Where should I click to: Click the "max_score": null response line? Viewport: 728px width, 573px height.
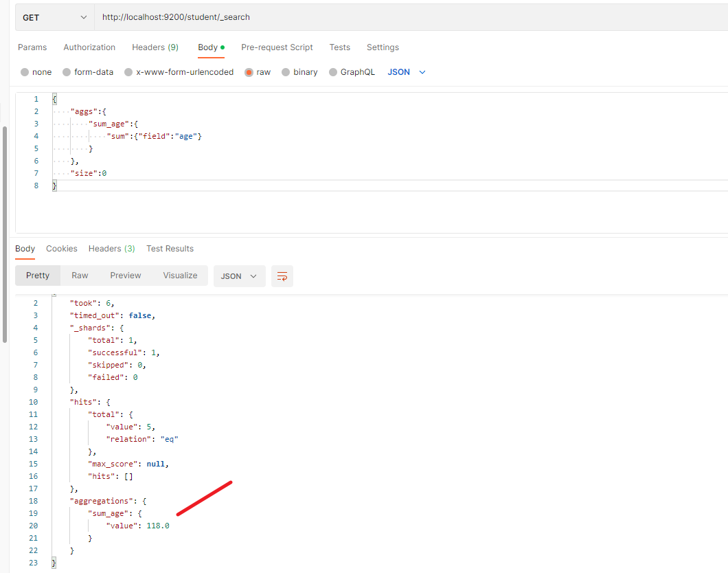(x=128, y=464)
